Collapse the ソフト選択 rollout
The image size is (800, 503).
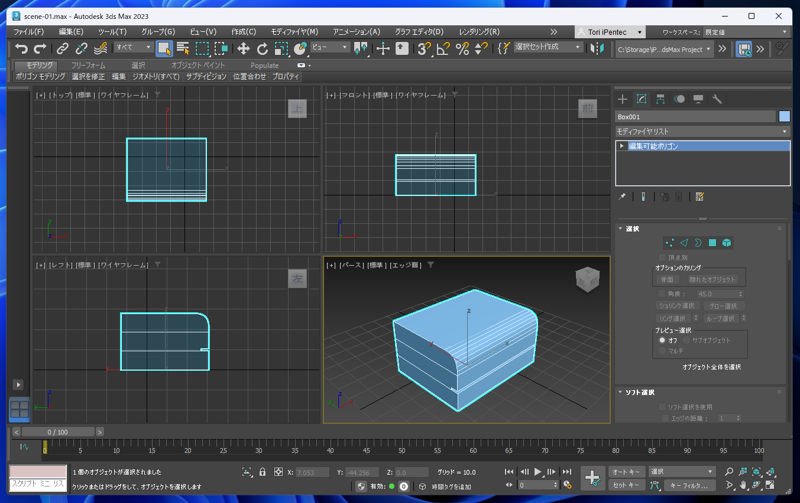620,392
